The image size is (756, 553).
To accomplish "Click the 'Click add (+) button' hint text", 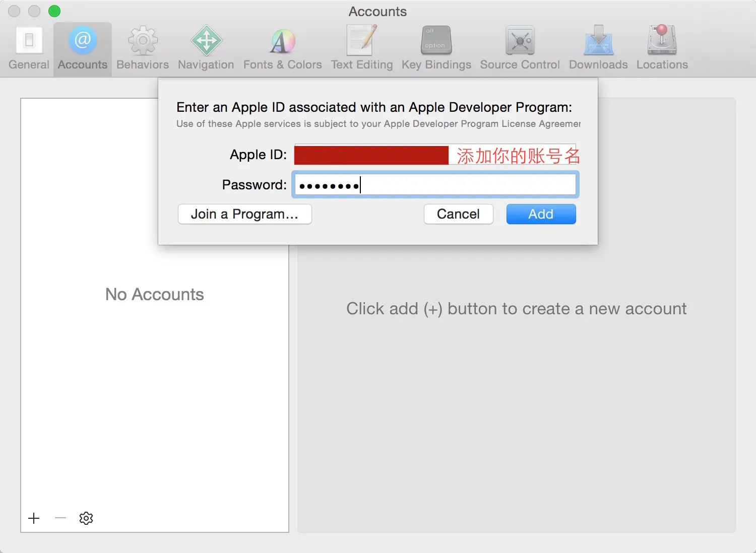I will (x=516, y=309).
